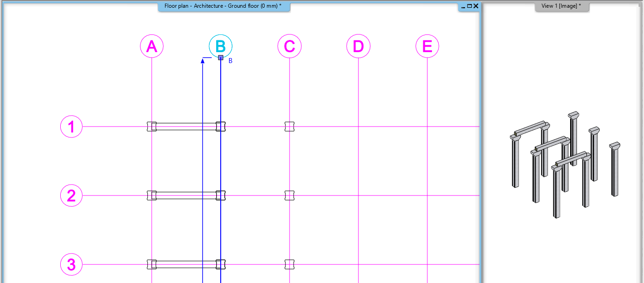Image resolution: width=644 pixels, height=283 pixels.
Task: Click grid bubble D
Action: pyautogui.click(x=358, y=46)
